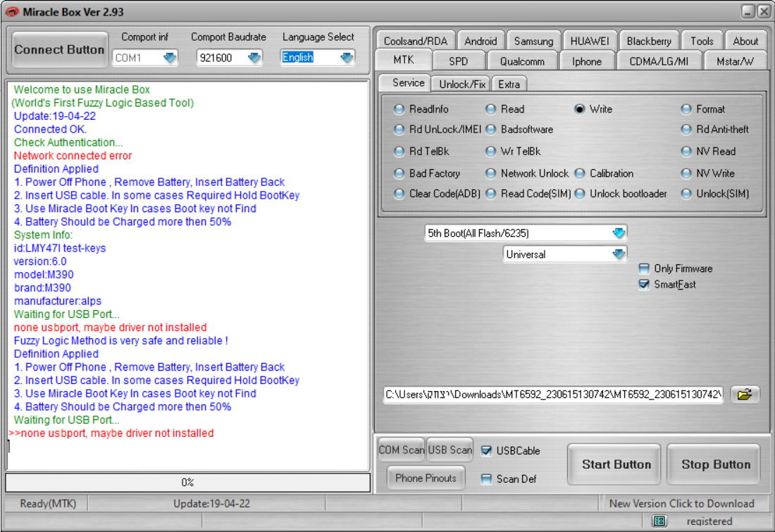Expand the Comport inf COM1 dropdown
The width and height of the screenshot is (775, 532).
(x=170, y=58)
